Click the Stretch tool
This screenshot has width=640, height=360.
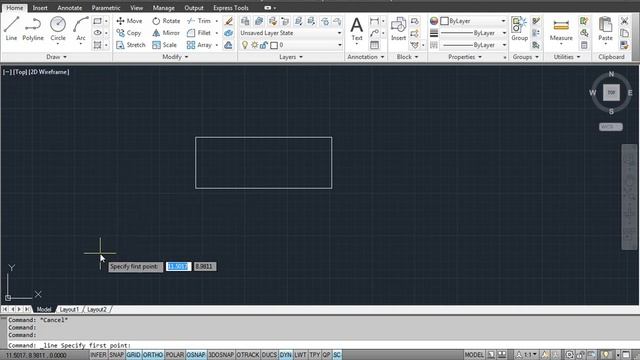click(131, 45)
